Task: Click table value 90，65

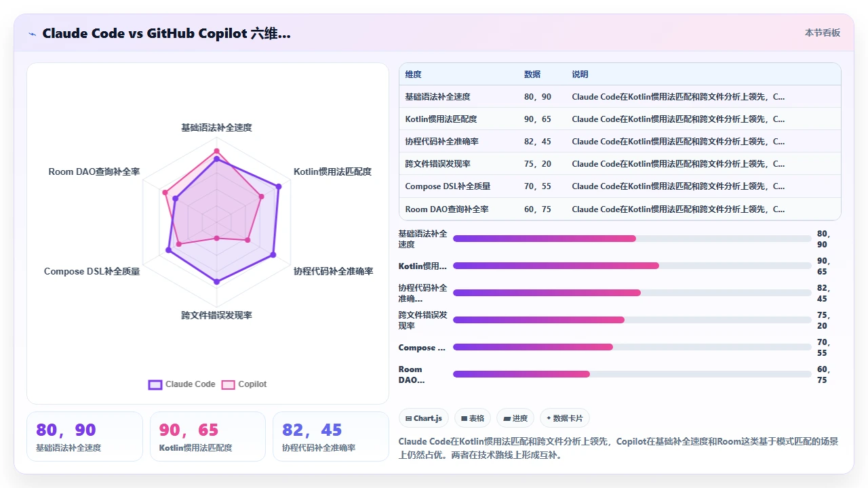Action: click(538, 119)
